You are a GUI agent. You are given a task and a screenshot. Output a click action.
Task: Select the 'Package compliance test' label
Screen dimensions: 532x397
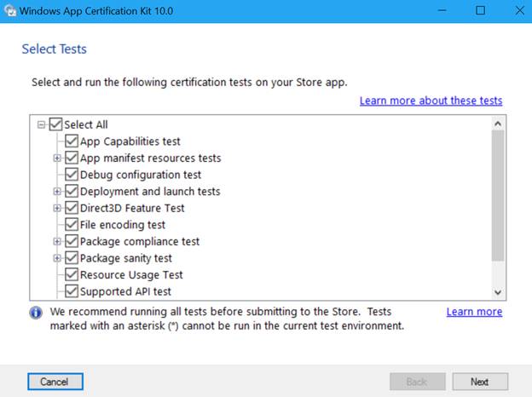click(x=140, y=242)
